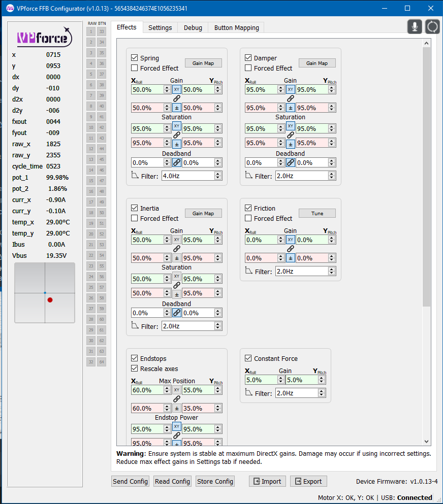
Task: Enable Forced Effect under Spring
Action: (x=135, y=68)
